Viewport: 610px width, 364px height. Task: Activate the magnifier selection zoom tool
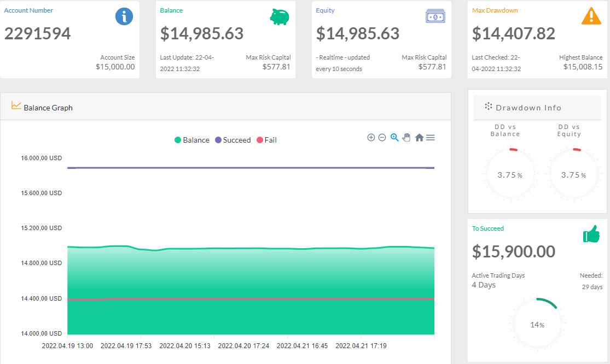tap(394, 138)
